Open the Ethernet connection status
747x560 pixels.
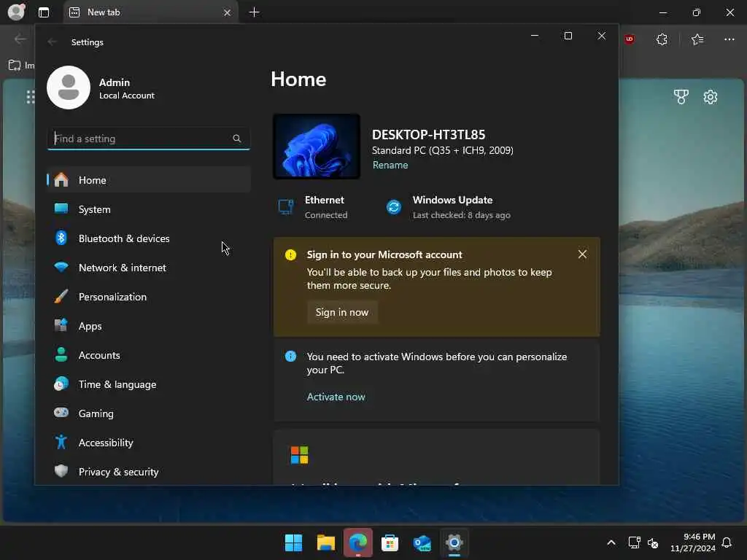coord(313,207)
